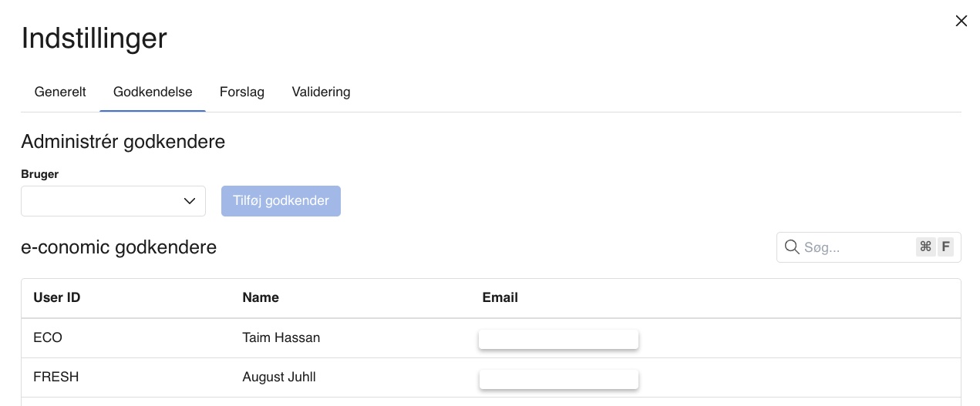
Task: Click the Name column header
Action: (261, 297)
